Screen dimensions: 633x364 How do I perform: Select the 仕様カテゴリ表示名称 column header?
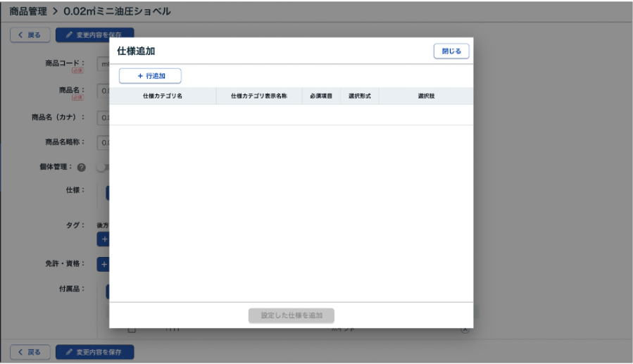258,96
